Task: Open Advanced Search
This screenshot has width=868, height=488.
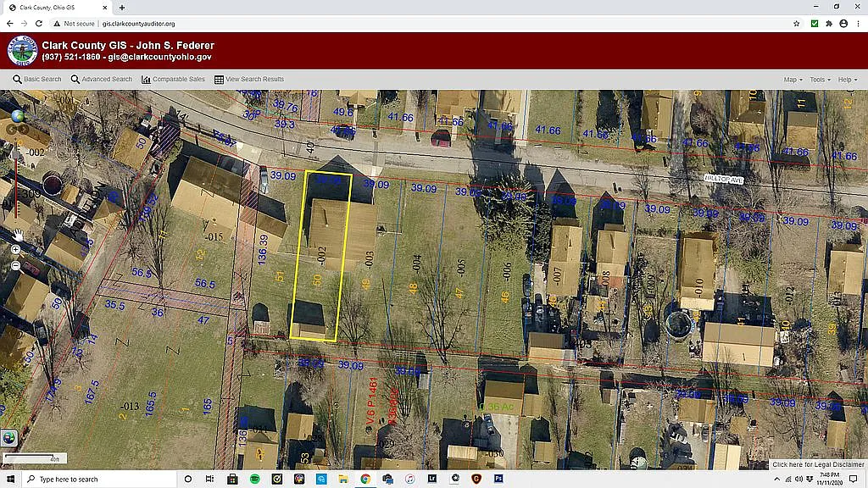Action: coord(102,80)
